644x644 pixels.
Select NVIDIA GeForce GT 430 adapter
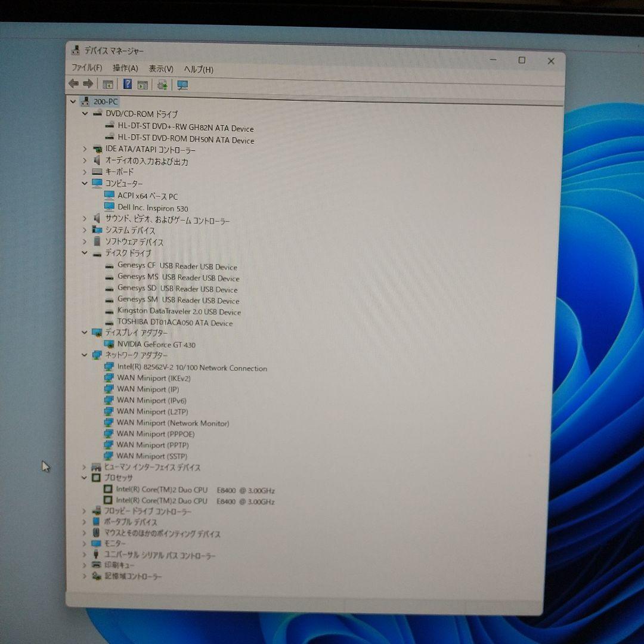(x=156, y=345)
